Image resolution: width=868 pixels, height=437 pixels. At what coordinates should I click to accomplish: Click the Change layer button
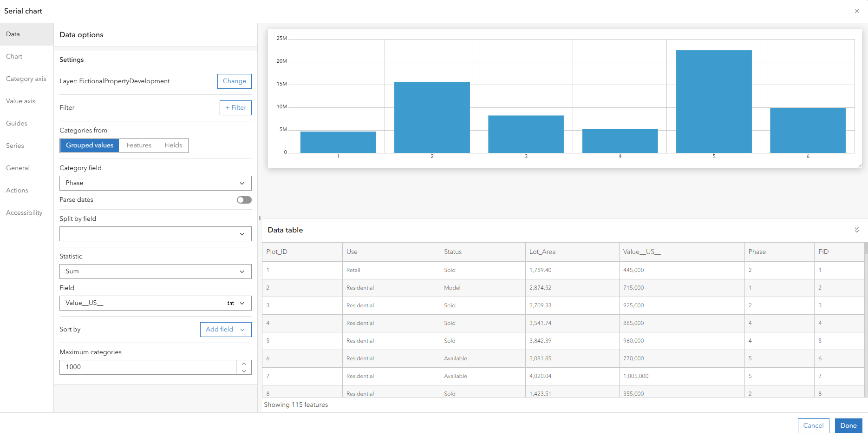[x=235, y=81]
